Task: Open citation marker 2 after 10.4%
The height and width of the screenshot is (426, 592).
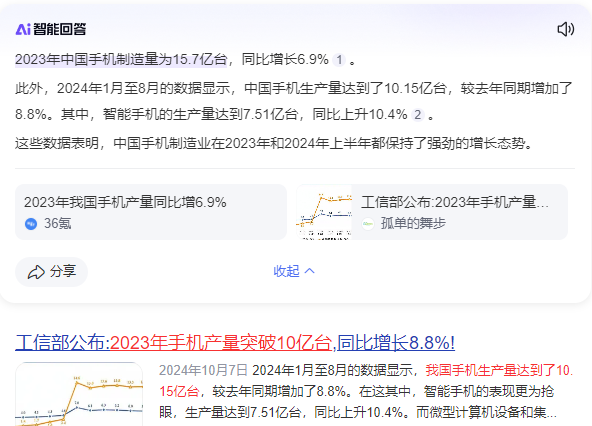Action: 418,114
